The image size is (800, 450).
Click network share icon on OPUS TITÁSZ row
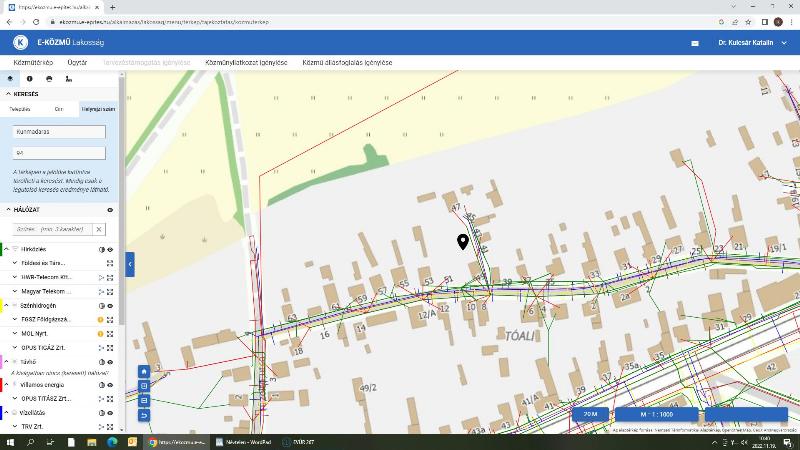pyautogui.click(x=101, y=399)
